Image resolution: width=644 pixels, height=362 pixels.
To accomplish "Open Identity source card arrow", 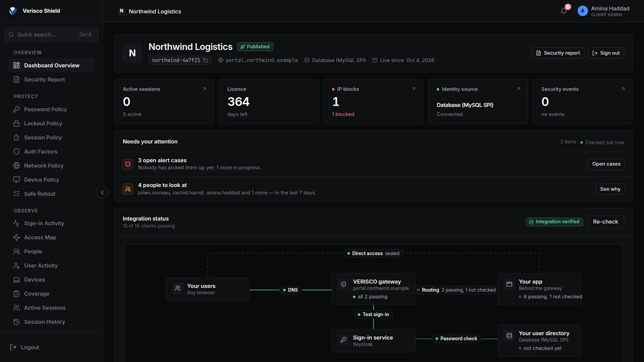I will (x=518, y=89).
